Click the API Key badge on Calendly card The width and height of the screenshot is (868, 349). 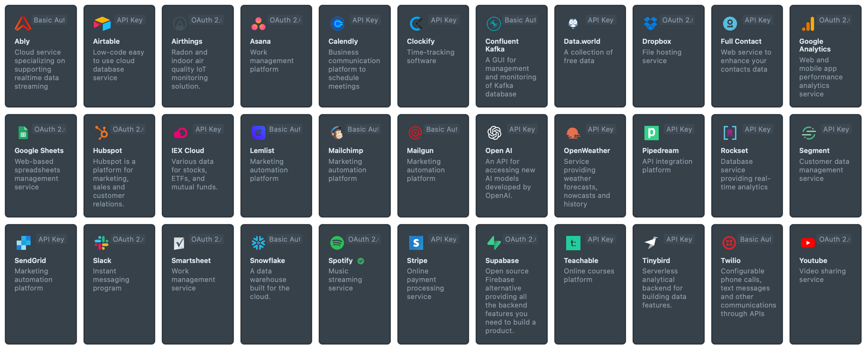[365, 20]
